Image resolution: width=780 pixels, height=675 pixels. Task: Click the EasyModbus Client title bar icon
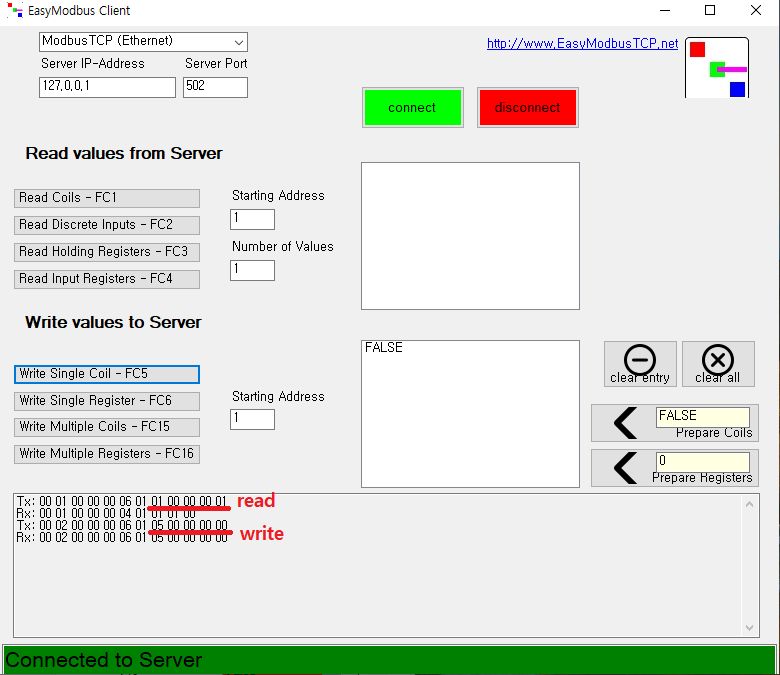point(15,10)
